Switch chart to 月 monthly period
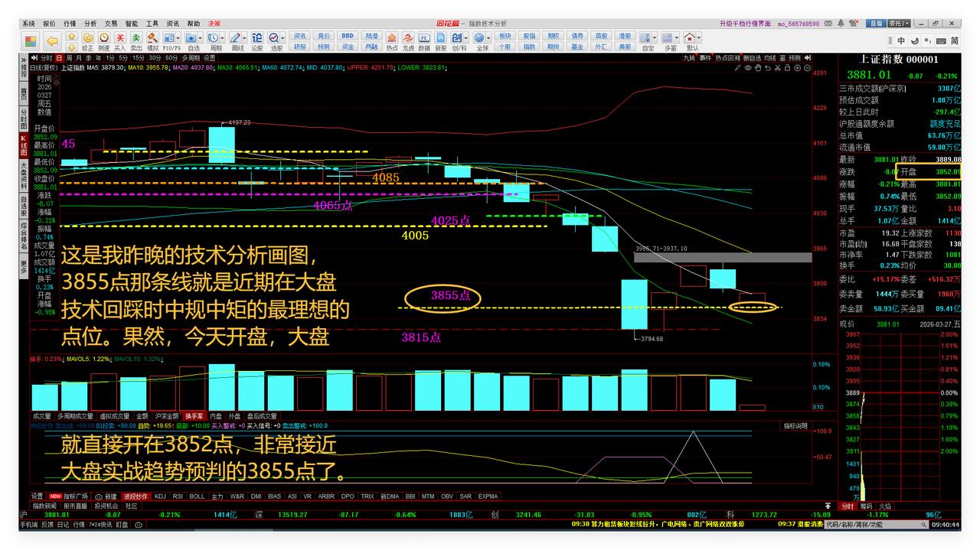Viewport: 980px width, 550px height. pos(79,58)
